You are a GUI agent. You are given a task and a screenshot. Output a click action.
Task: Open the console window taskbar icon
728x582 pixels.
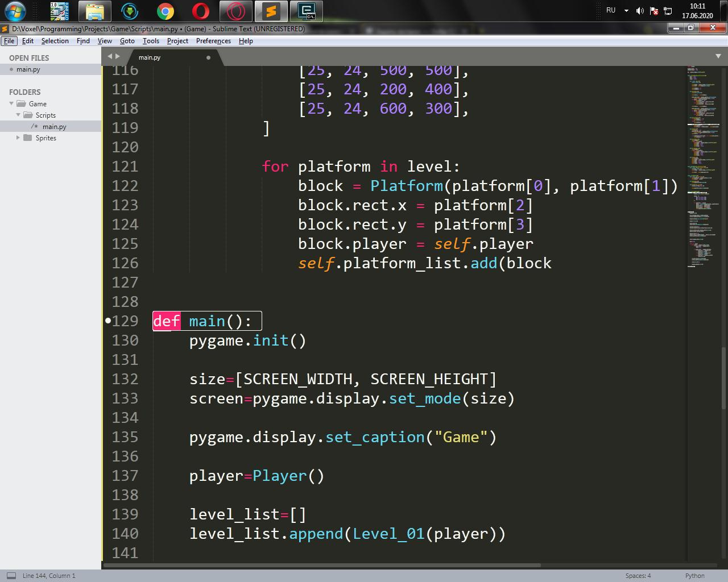(307, 11)
